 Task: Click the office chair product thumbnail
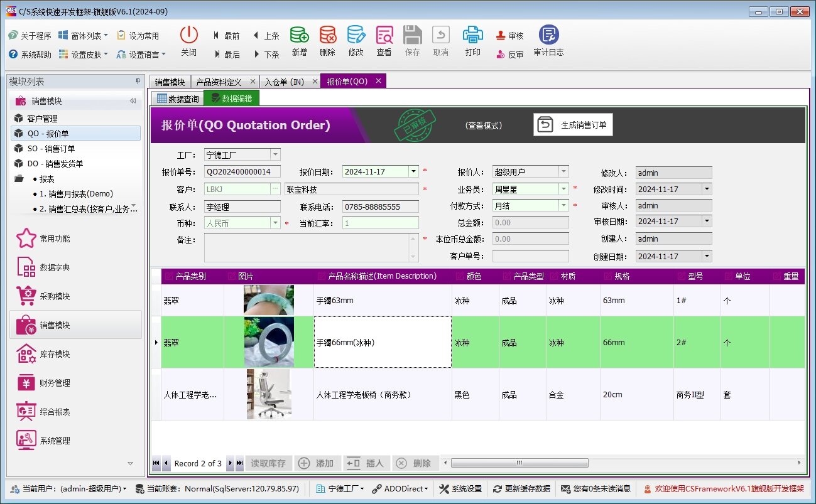click(x=269, y=394)
